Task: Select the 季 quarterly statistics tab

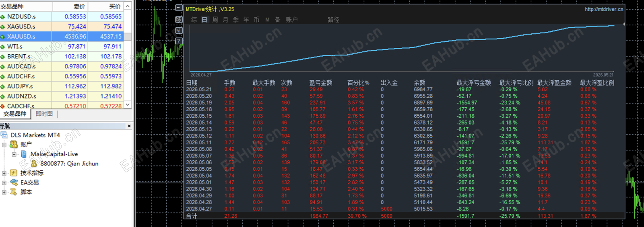Action: [x=236, y=20]
